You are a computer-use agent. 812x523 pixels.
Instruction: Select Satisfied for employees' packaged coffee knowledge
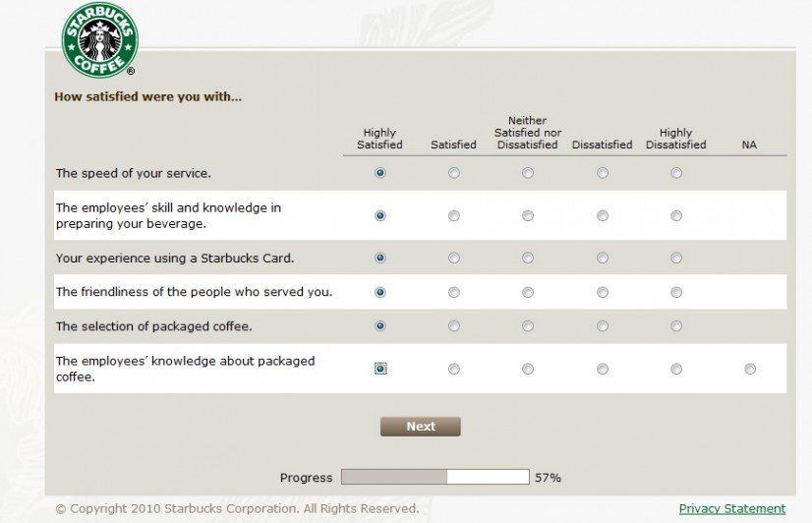coord(453,370)
